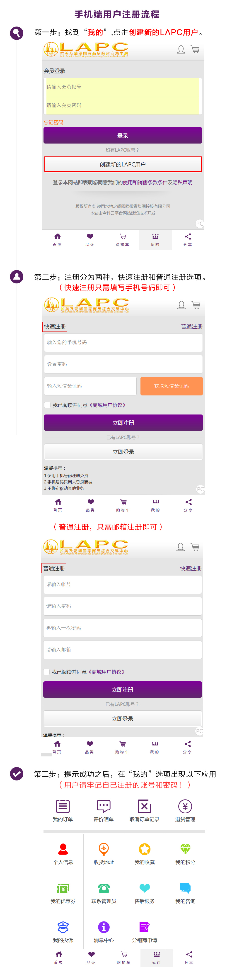This screenshot has width=232, height=980.
Task: Tap 分享 share tab under the 会员登录 screen
Action: click(x=188, y=240)
